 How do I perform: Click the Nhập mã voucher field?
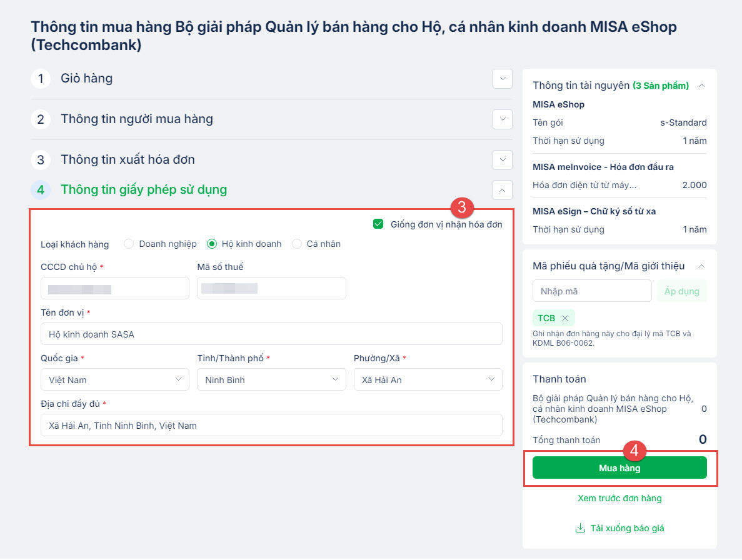(592, 291)
